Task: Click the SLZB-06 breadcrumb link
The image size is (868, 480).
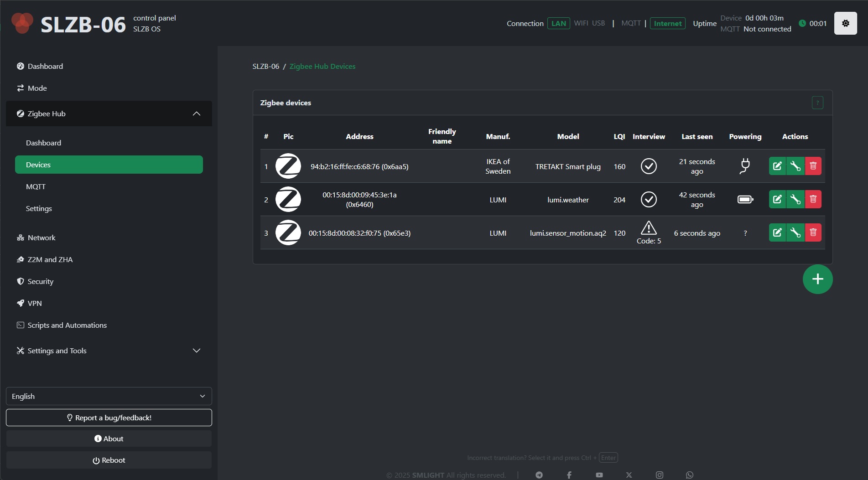Action: pos(265,67)
